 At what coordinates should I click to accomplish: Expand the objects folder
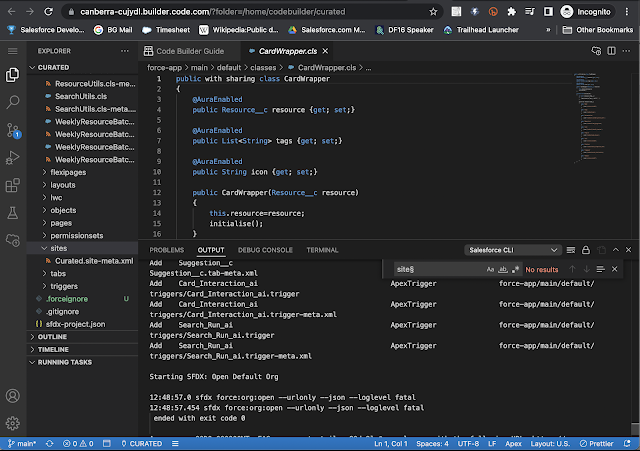click(63, 210)
